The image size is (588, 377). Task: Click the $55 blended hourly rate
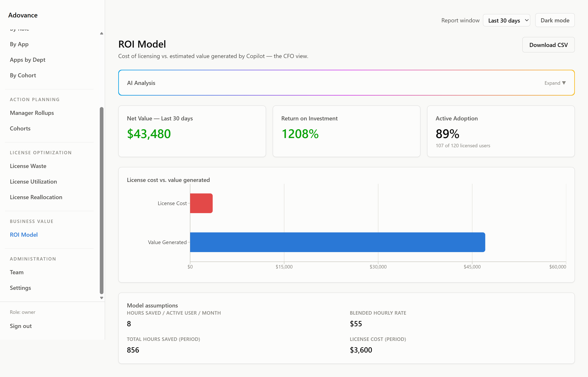(x=356, y=324)
